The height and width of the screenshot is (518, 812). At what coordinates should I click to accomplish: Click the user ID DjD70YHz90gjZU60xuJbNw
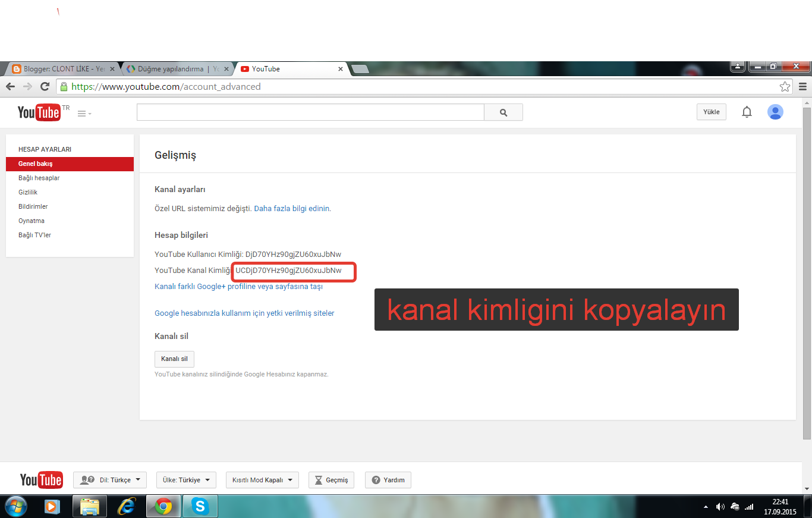click(293, 254)
